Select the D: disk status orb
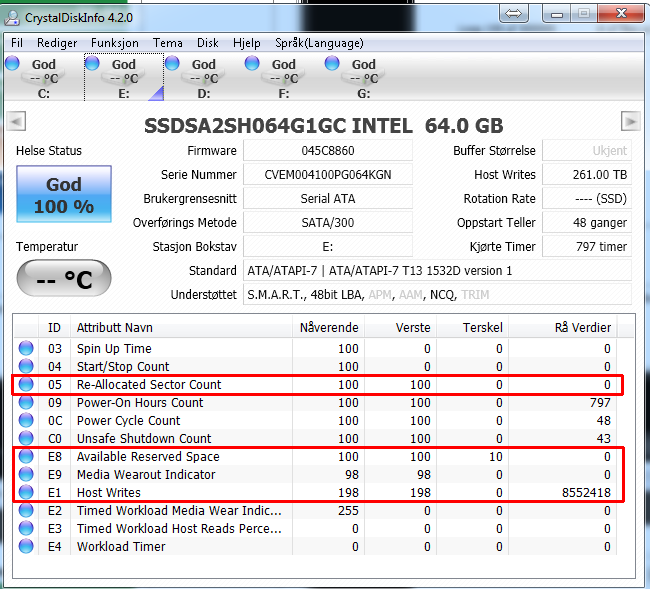Viewport: 650px width, 589px height. tap(172, 63)
